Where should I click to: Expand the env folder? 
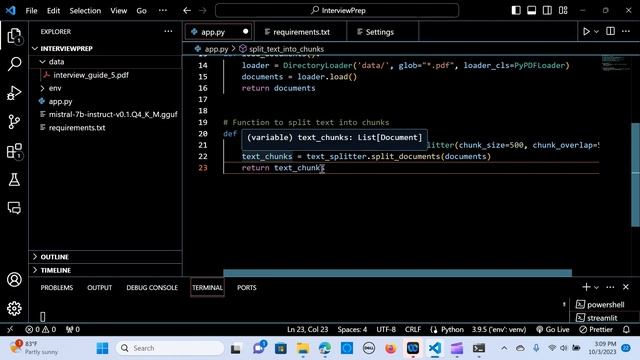(106, 88)
